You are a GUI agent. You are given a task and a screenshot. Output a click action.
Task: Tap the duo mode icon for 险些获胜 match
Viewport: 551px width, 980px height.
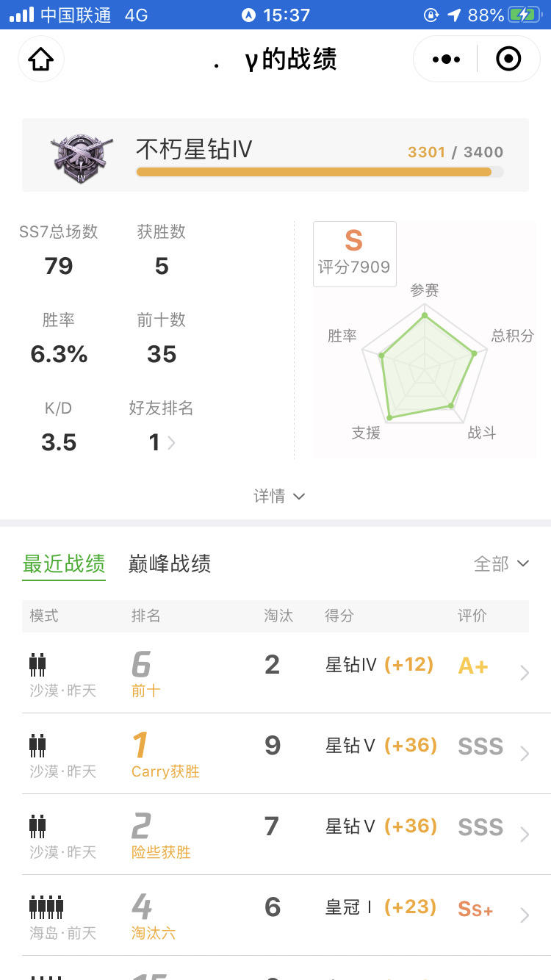click(x=37, y=826)
